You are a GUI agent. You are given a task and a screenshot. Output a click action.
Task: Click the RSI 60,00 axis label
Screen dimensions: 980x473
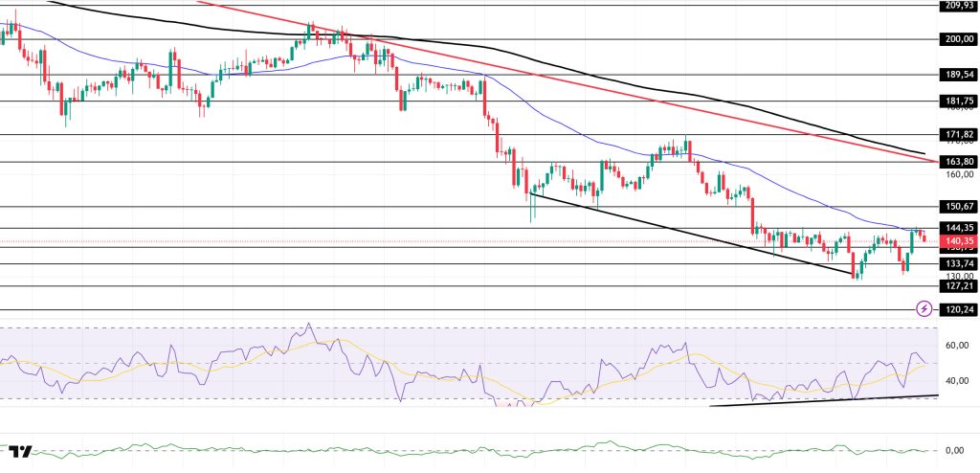point(960,345)
